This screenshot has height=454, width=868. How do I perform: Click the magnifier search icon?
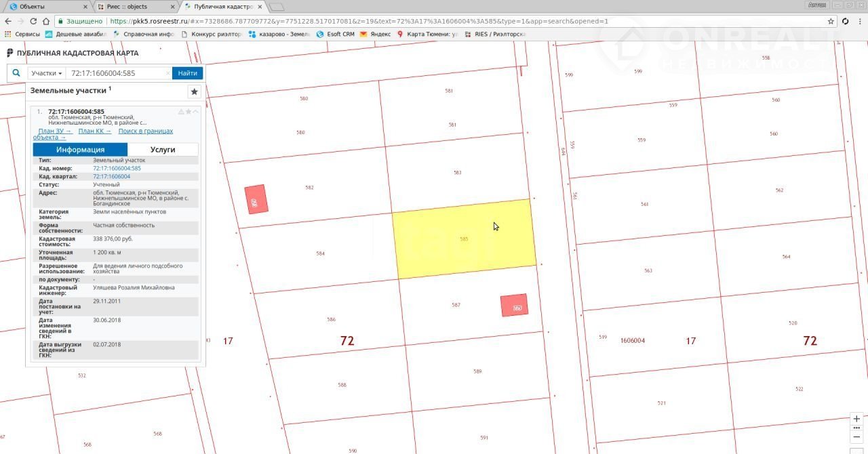point(17,73)
